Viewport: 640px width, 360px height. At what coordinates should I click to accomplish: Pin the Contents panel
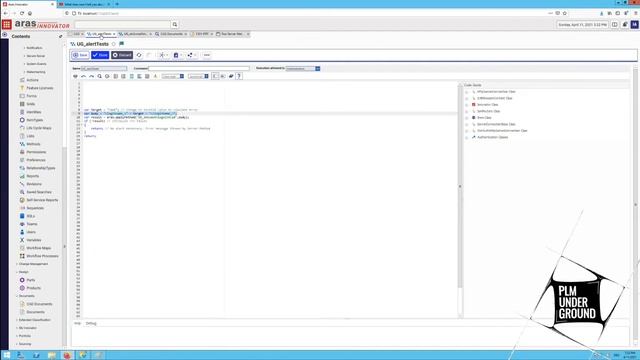pyautogui.click(x=60, y=36)
